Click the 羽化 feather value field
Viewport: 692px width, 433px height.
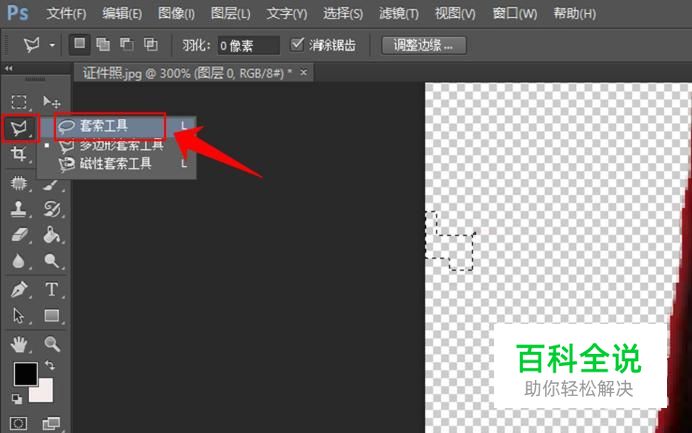pos(248,45)
